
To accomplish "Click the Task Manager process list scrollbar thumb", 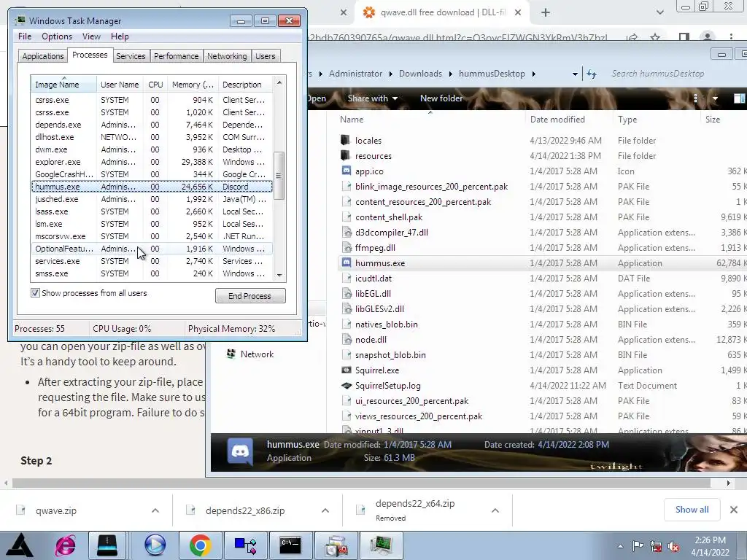I will [279, 176].
